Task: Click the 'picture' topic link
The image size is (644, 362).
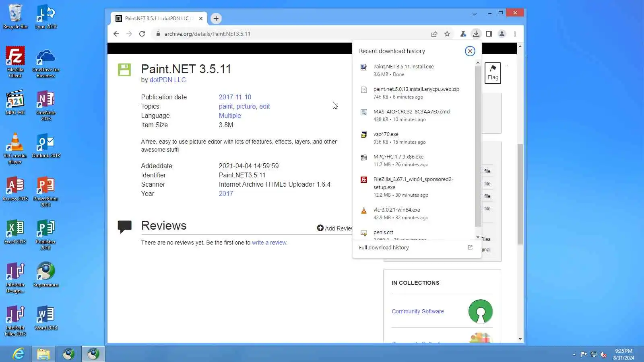Action: pos(246,106)
